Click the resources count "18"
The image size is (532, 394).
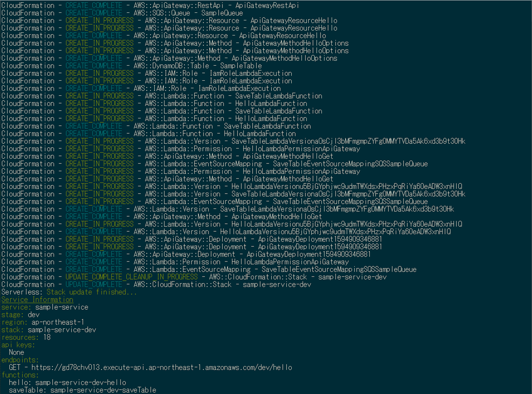[x=47, y=337]
